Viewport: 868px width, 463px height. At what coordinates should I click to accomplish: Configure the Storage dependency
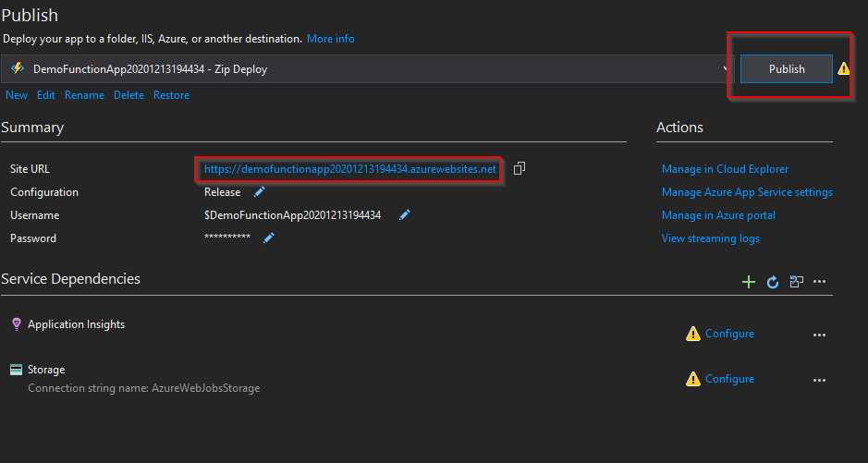pyautogui.click(x=729, y=379)
